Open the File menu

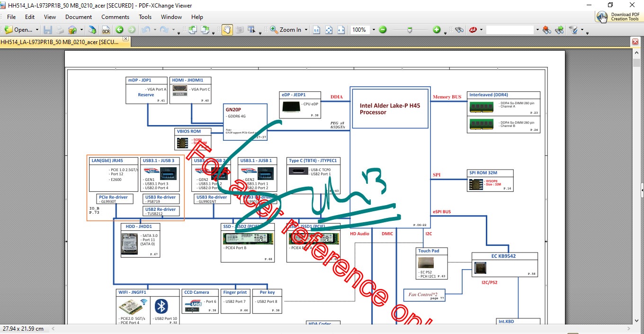(11, 17)
